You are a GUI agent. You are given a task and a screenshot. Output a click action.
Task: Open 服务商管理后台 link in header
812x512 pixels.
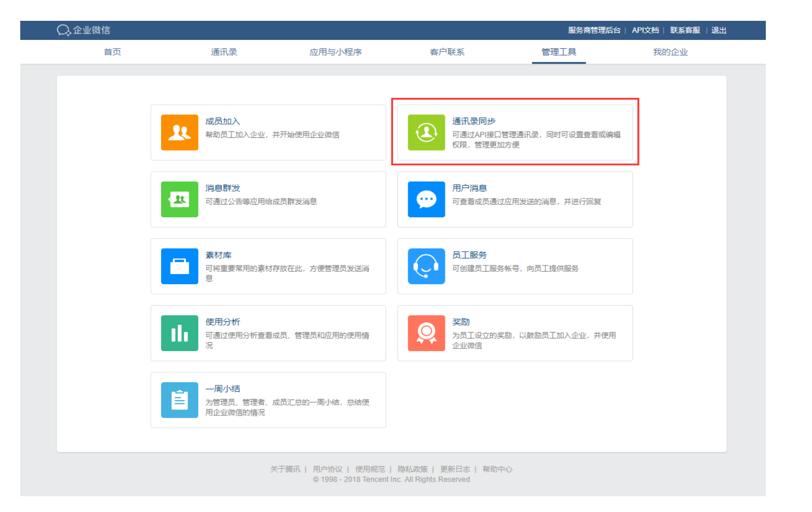(594, 30)
